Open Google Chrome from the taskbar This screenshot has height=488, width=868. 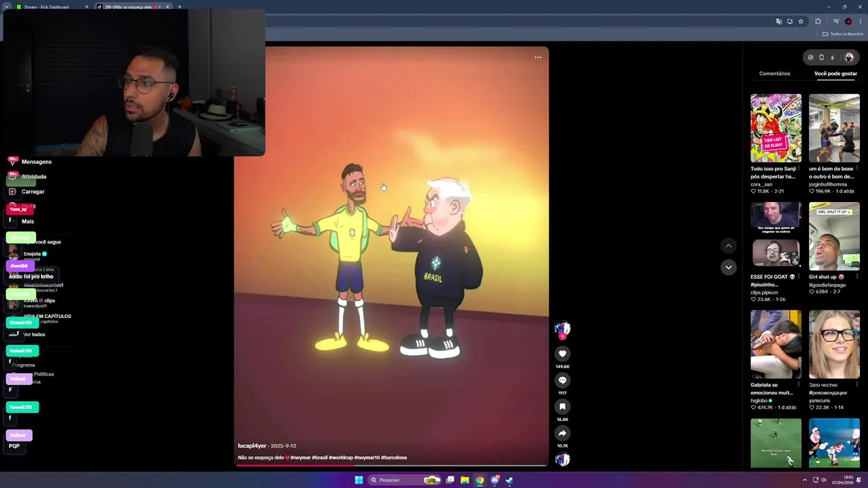[x=479, y=480]
